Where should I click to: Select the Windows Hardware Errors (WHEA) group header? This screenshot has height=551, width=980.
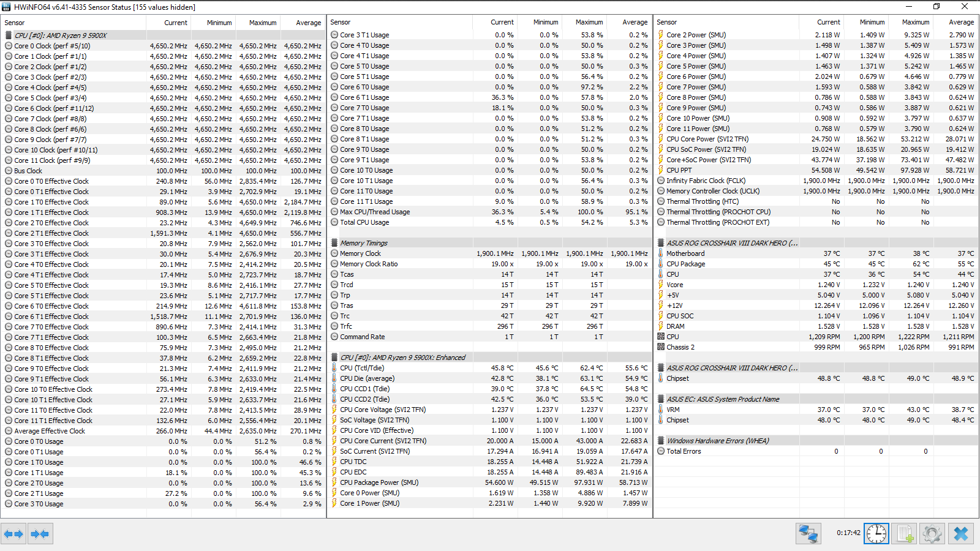(816, 441)
